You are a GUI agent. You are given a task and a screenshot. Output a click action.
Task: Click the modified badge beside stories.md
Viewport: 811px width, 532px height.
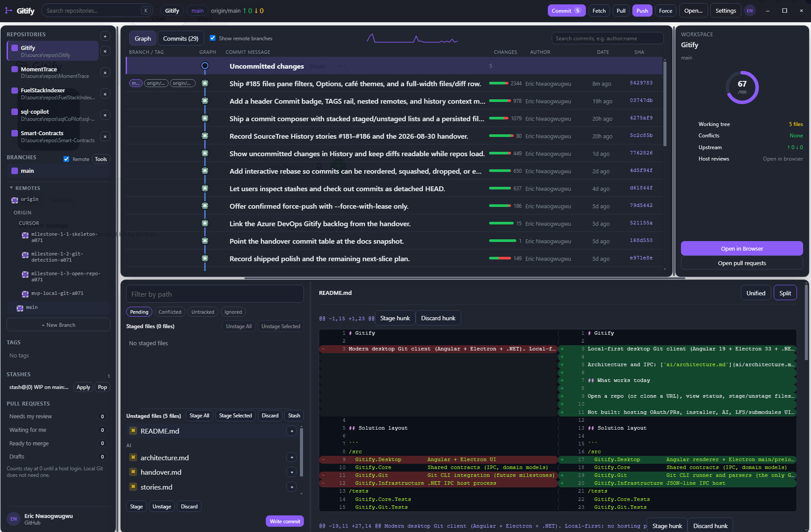133,487
